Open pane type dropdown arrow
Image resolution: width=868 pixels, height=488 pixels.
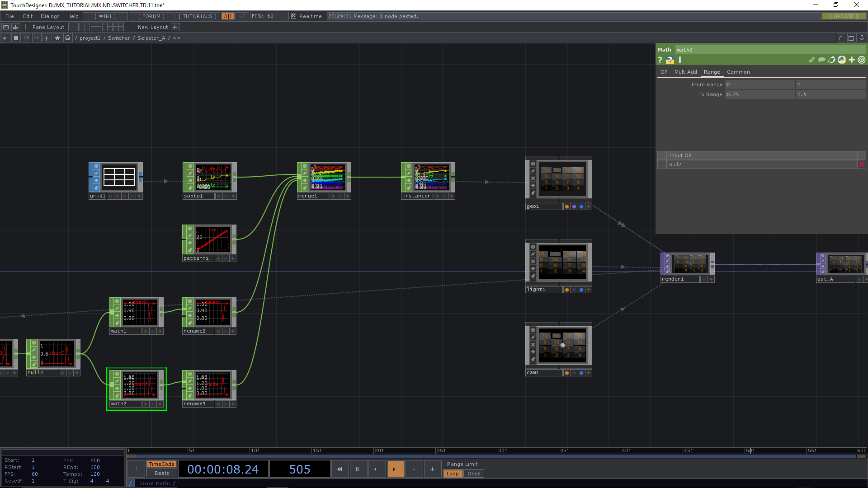point(5,38)
